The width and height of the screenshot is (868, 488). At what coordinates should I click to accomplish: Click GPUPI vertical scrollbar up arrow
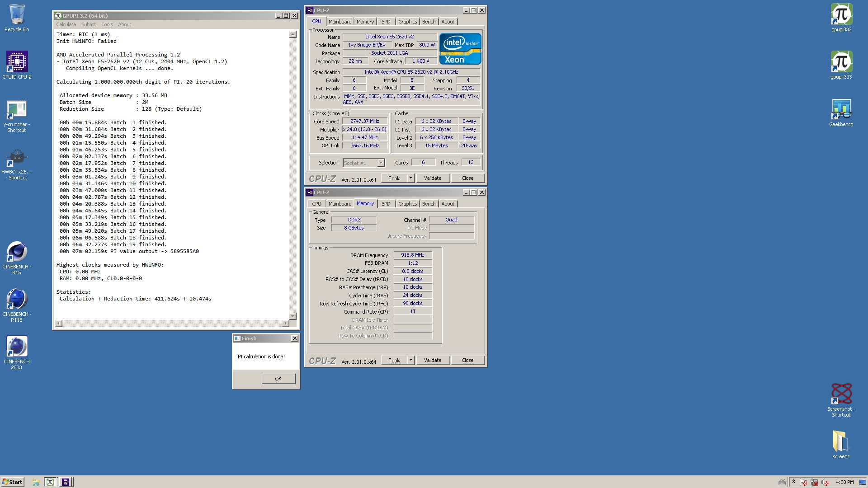(x=293, y=34)
